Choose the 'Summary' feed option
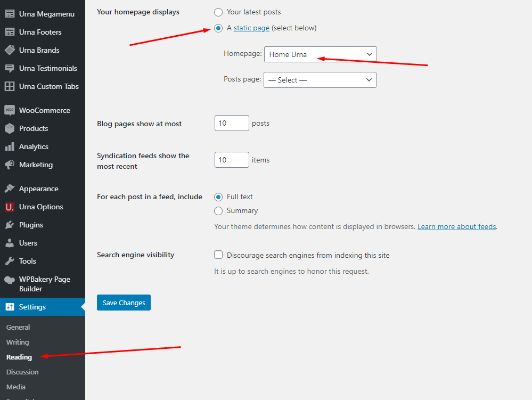This screenshot has width=532, height=400. [218, 211]
